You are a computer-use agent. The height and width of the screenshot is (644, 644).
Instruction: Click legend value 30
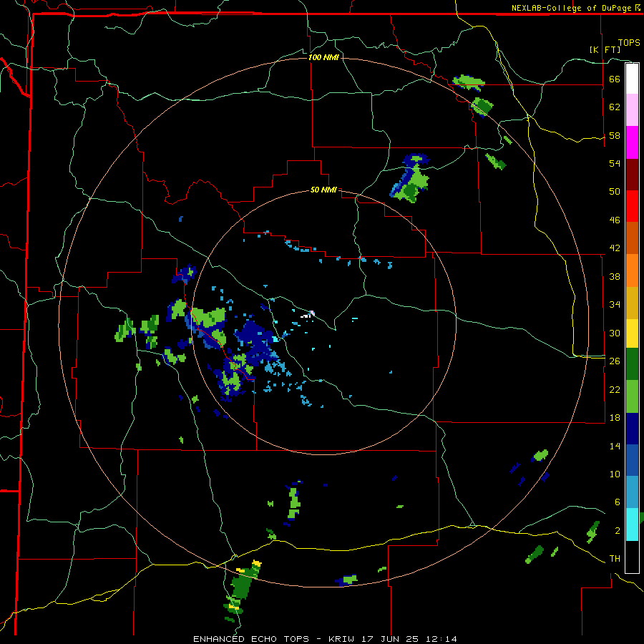615,333
